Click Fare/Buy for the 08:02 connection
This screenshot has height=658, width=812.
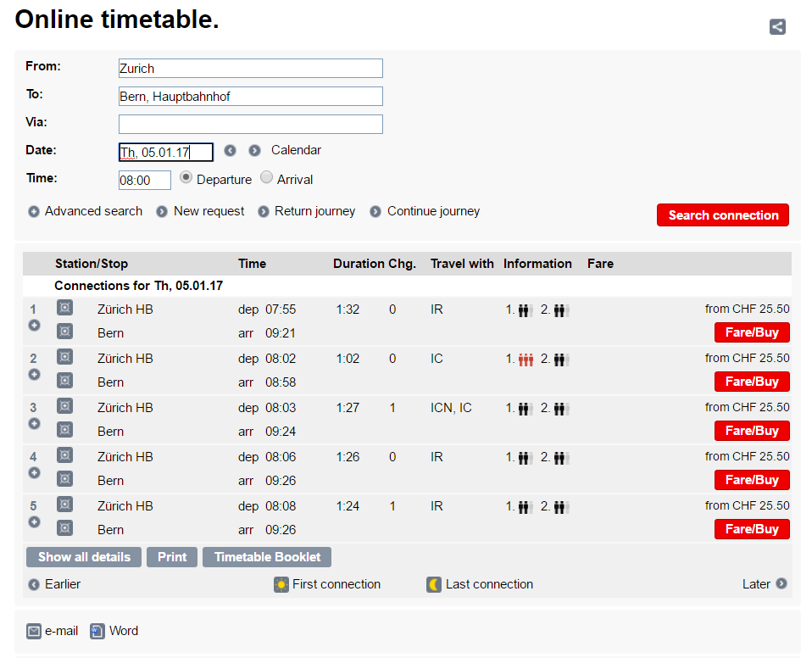point(752,382)
